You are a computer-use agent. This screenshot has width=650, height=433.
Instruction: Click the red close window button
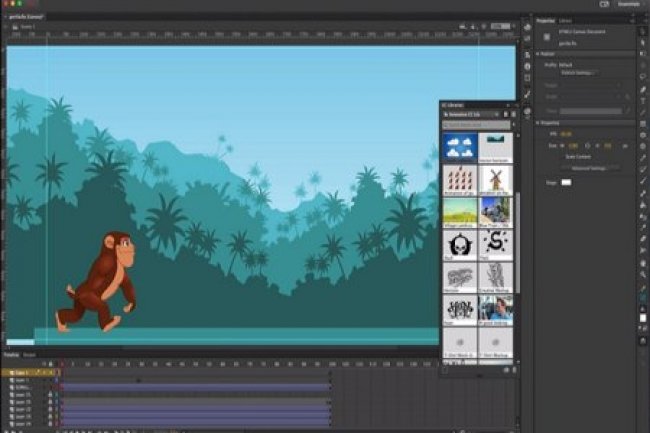5,4
